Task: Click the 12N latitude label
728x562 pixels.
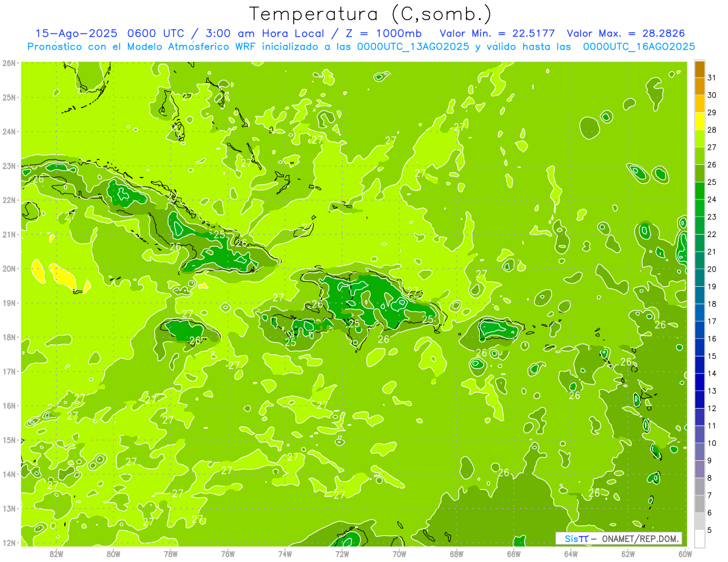Action: pos(9,543)
